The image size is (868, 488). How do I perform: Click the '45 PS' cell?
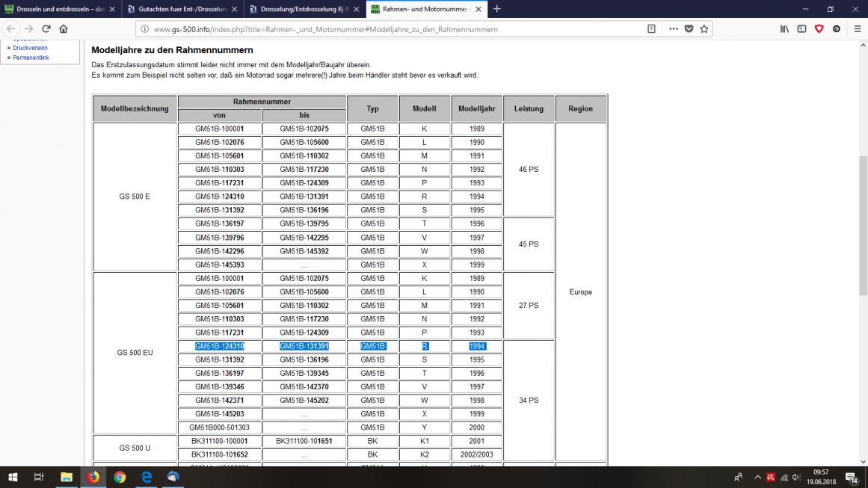(x=529, y=244)
